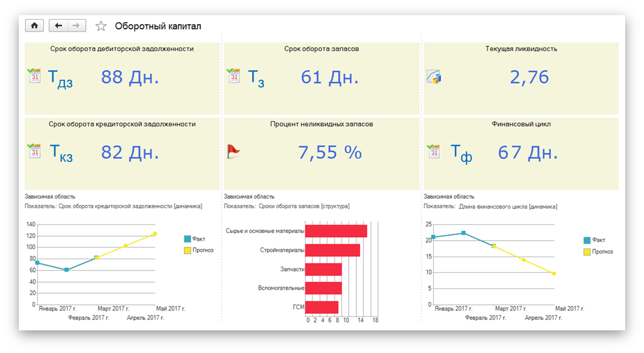The width and height of the screenshot is (644, 353).
Task: Click the Ткз symbol
Action: (x=61, y=153)
